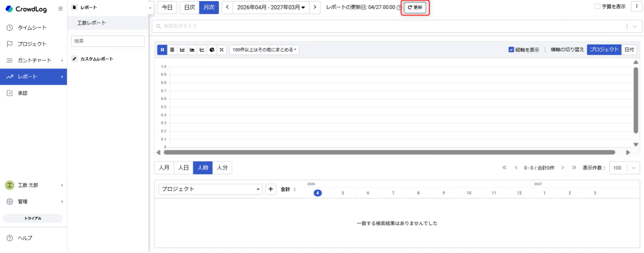
Task: Select the 人日 unit tab
Action: click(x=184, y=168)
